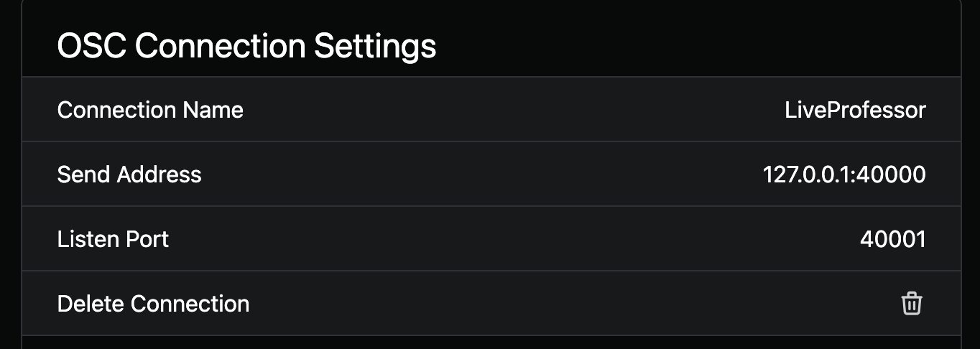This screenshot has height=349, width=980.
Task: Click the Listen Port label
Action: [113, 239]
